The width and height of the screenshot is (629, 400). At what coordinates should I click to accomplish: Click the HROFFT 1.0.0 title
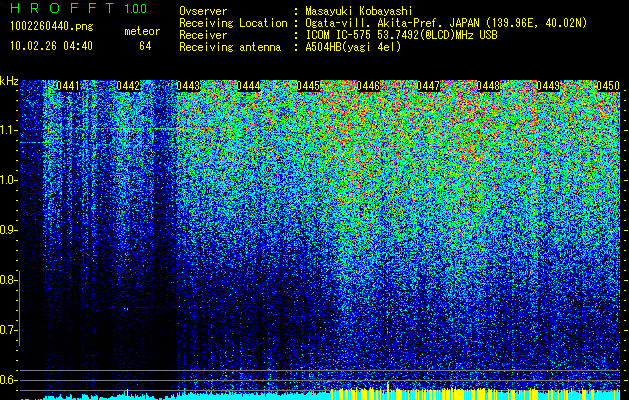(79, 8)
